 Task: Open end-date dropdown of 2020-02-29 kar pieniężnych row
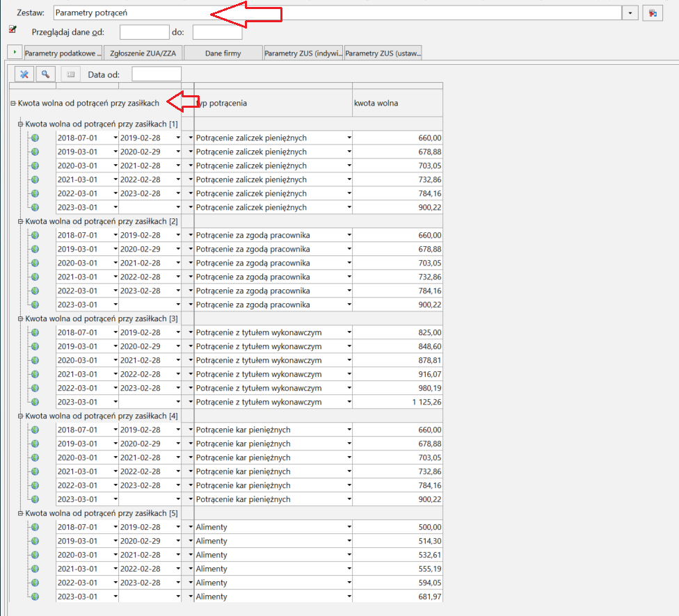178,444
